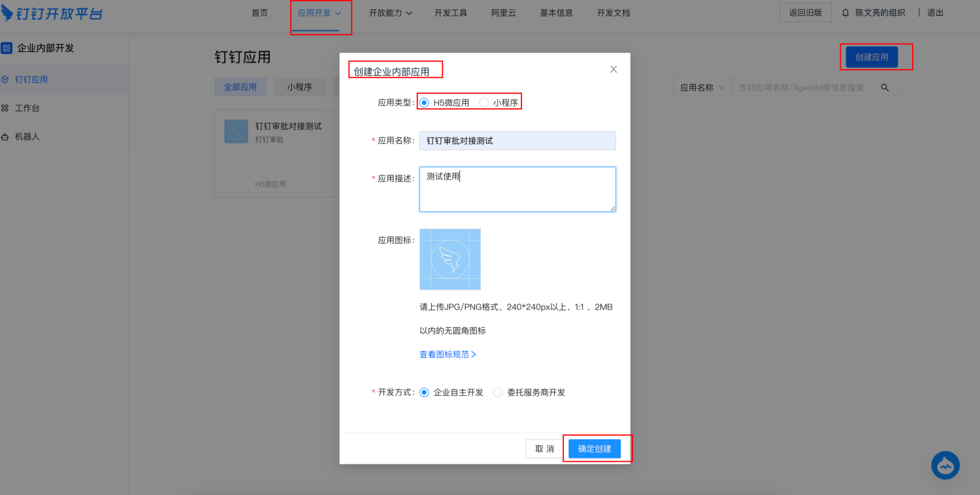The image size is (980, 495).
Task: Click the H5微应用 label on app card
Action: (x=270, y=184)
